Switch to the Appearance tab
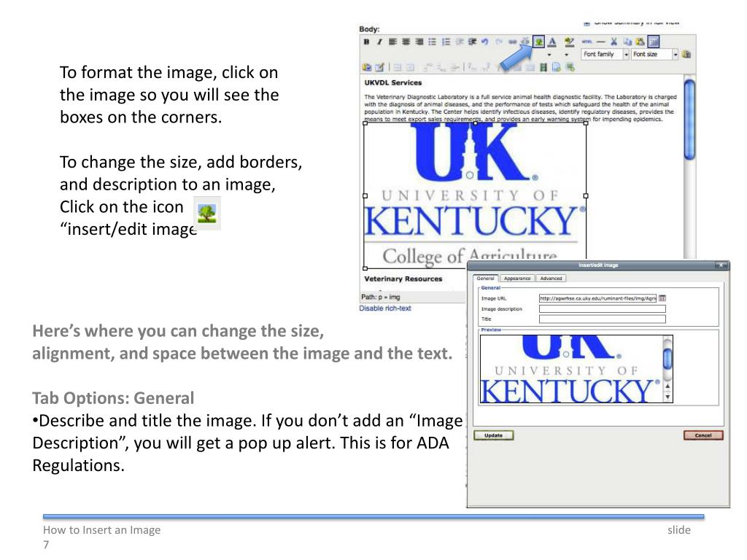The width and height of the screenshot is (747, 560). [517, 278]
